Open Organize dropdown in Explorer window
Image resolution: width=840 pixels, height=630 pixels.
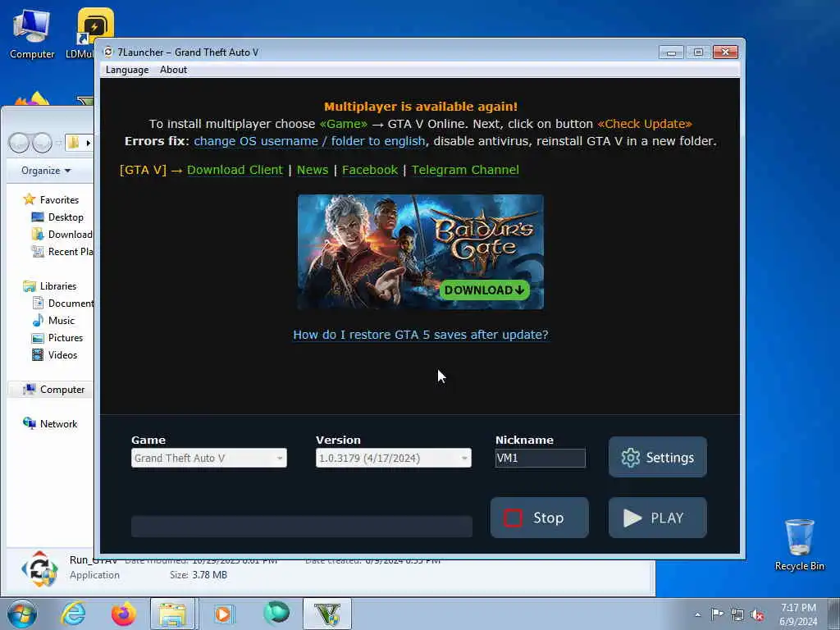46,171
